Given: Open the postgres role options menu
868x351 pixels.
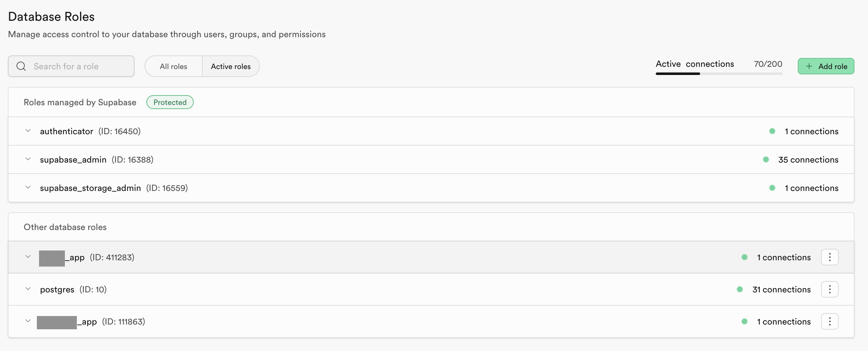Looking at the screenshot, I should tap(829, 289).
